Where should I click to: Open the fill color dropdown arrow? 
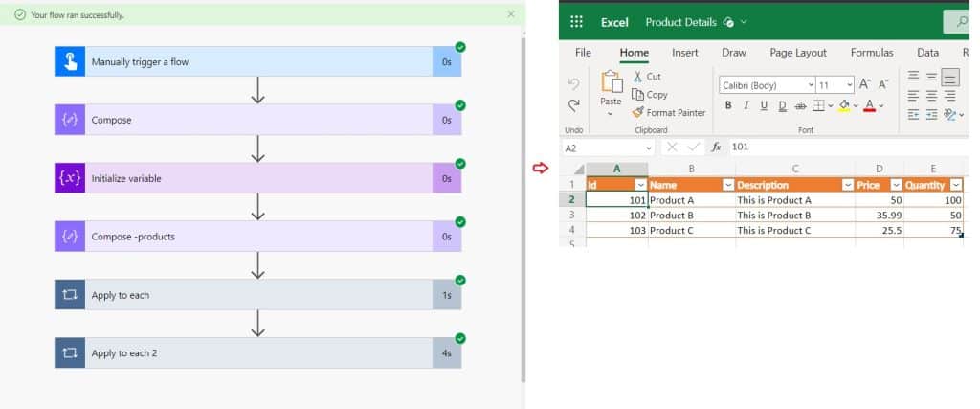click(856, 106)
